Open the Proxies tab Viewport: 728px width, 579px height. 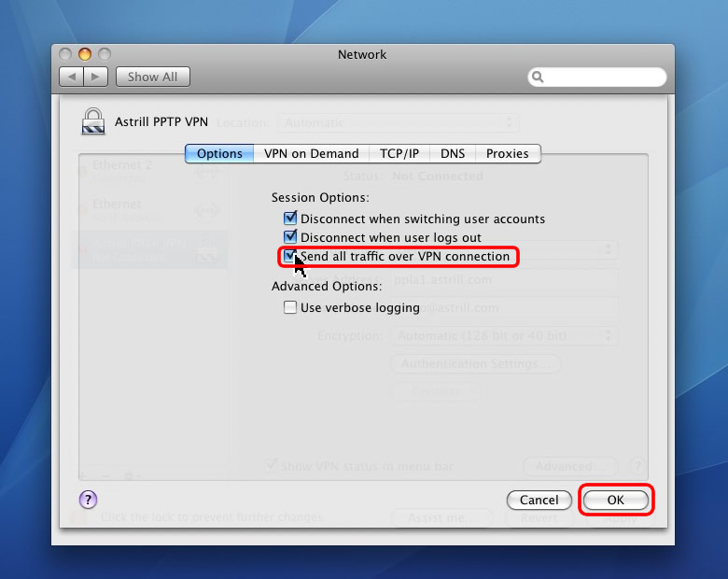(x=507, y=153)
